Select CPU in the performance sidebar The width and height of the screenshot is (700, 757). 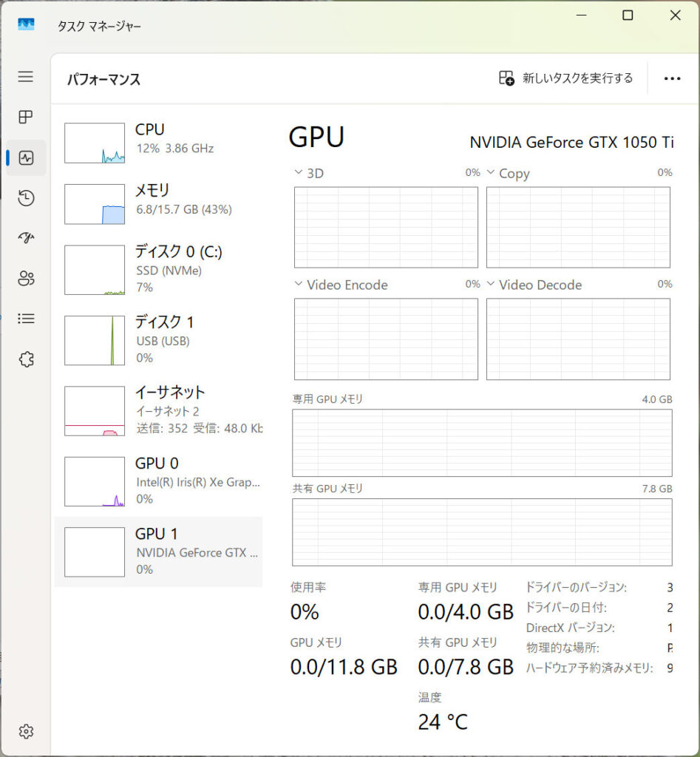(159, 140)
